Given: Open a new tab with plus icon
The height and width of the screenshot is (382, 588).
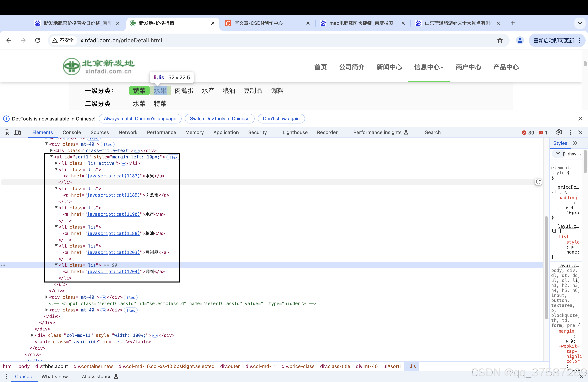Looking at the screenshot, I should [513, 23].
